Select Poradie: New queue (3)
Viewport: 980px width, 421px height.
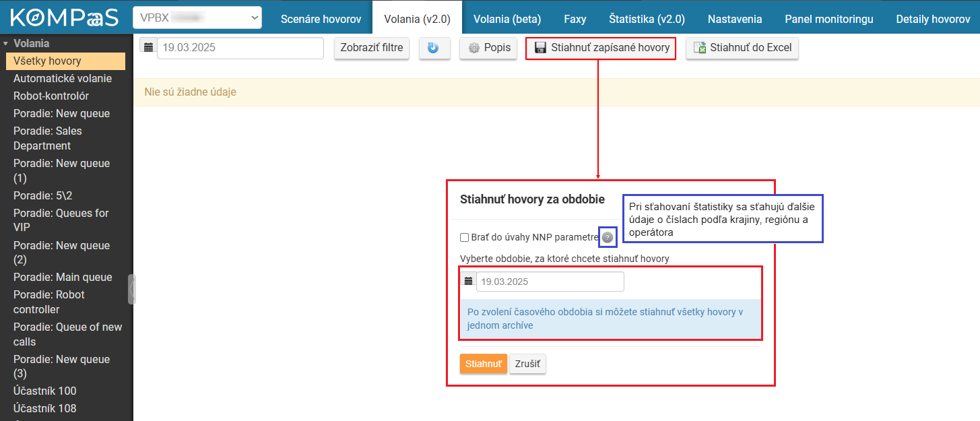point(61,366)
